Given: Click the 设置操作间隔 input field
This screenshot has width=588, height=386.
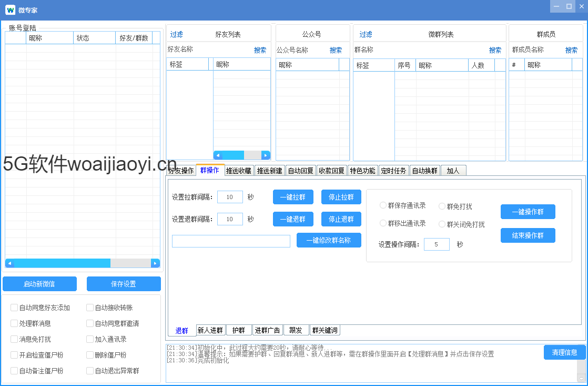Looking at the screenshot, I should pyautogui.click(x=437, y=244).
